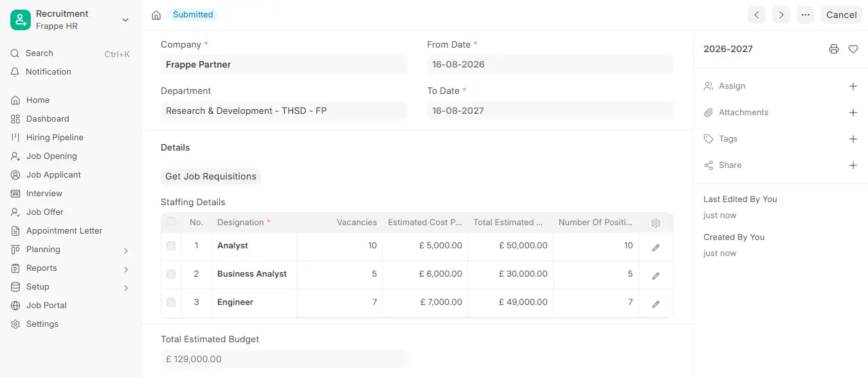
Task: Click the £ 50,000.00 total cost cell
Action: coord(511,246)
